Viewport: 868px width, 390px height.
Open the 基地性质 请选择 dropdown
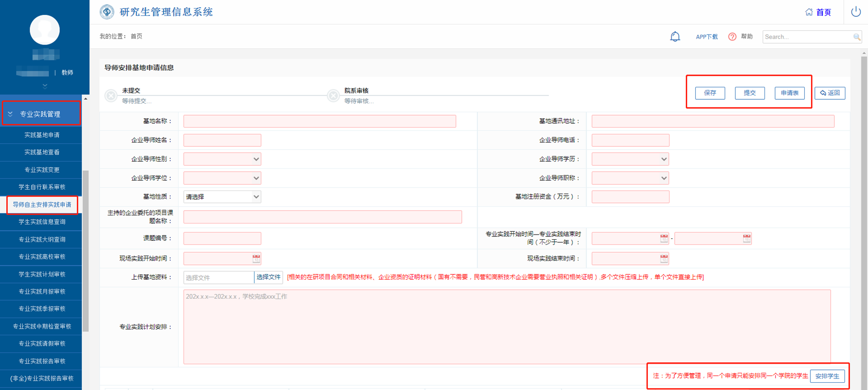coord(222,197)
